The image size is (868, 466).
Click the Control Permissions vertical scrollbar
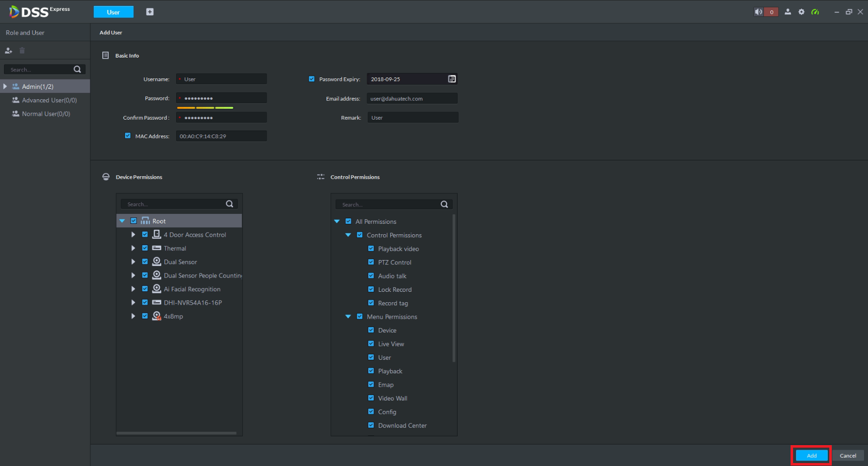pyautogui.click(x=454, y=288)
